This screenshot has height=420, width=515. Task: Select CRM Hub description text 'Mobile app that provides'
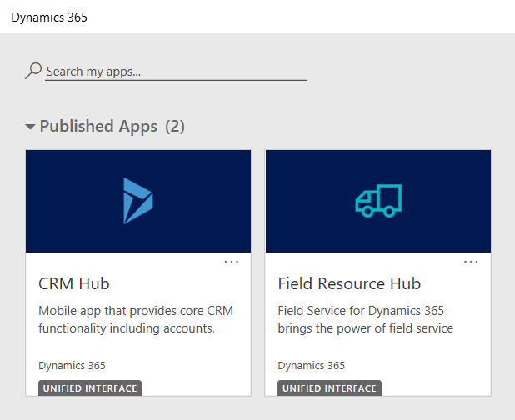click(x=107, y=311)
